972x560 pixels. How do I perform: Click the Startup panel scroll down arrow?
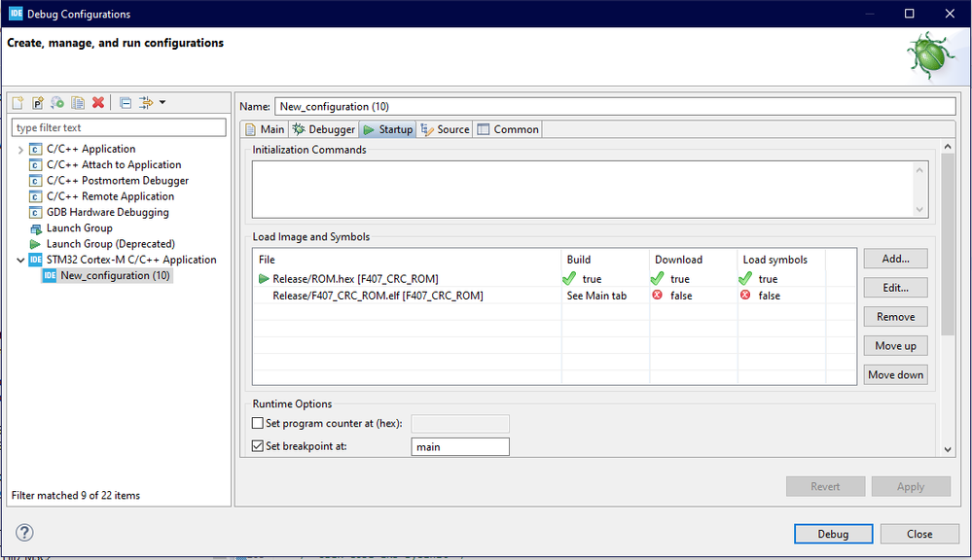[948, 450]
